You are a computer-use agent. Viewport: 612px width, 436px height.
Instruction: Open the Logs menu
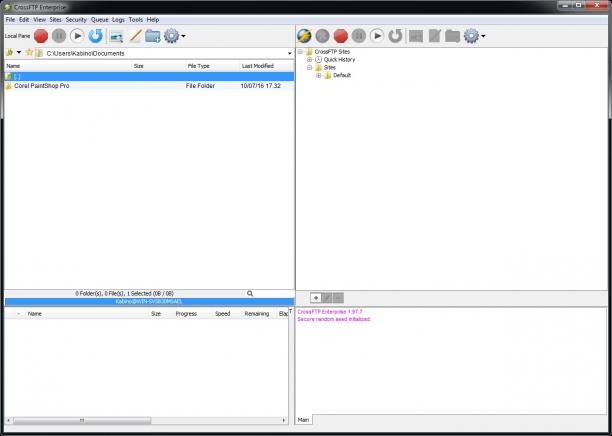tap(118, 20)
